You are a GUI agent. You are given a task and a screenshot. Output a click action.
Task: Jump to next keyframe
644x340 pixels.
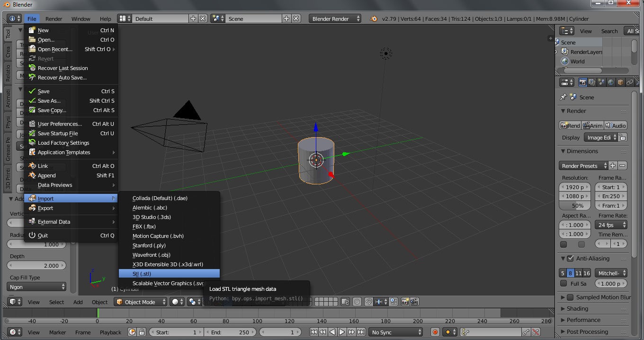(x=351, y=332)
